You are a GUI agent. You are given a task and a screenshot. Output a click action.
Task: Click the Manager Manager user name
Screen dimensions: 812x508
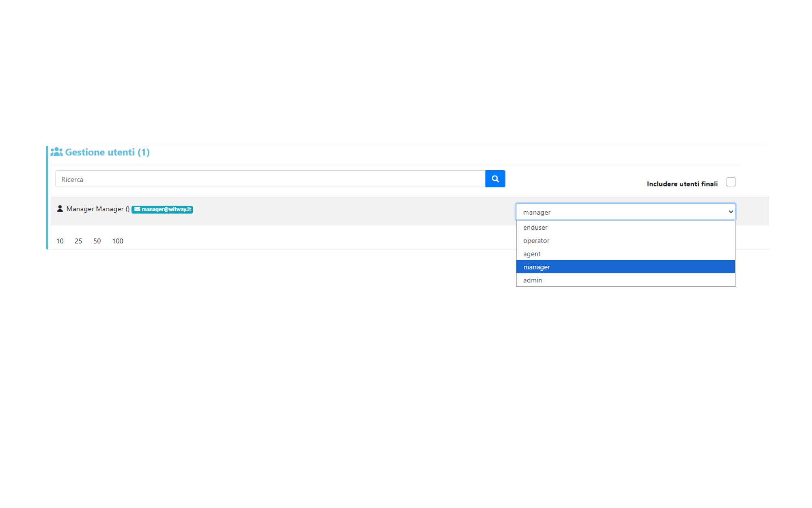[x=95, y=209]
